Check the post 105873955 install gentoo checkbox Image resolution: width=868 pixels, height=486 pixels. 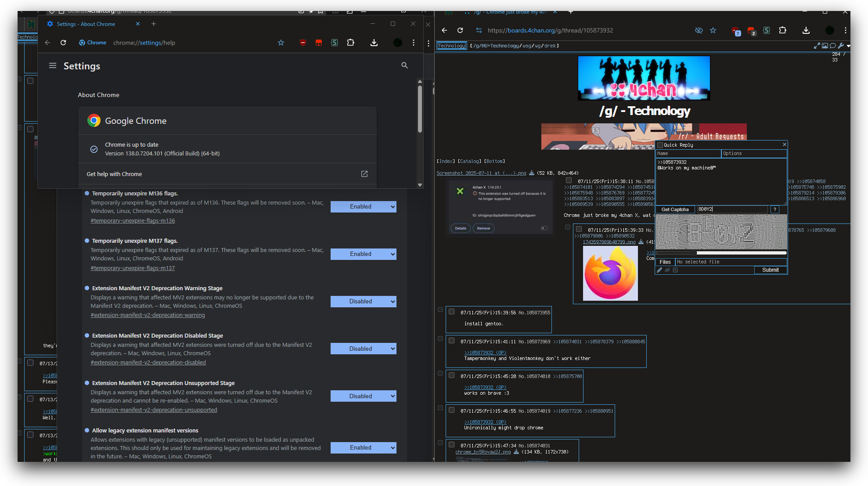coord(451,312)
